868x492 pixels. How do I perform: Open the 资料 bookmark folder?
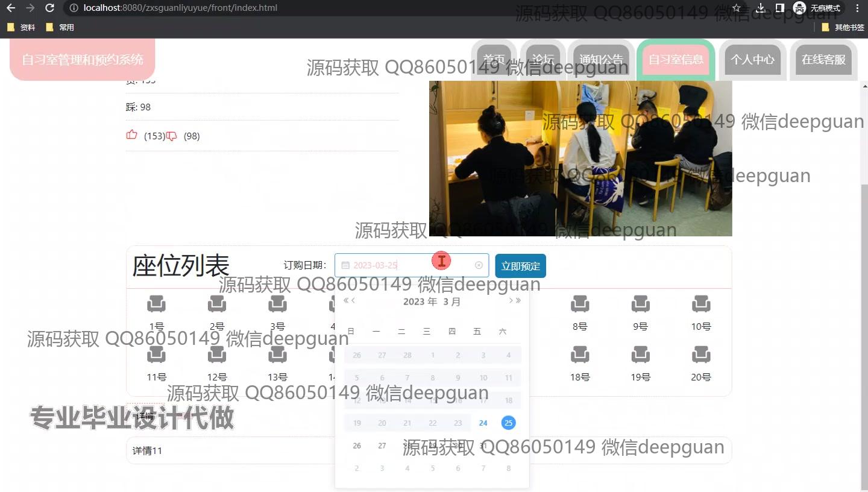(20, 27)
